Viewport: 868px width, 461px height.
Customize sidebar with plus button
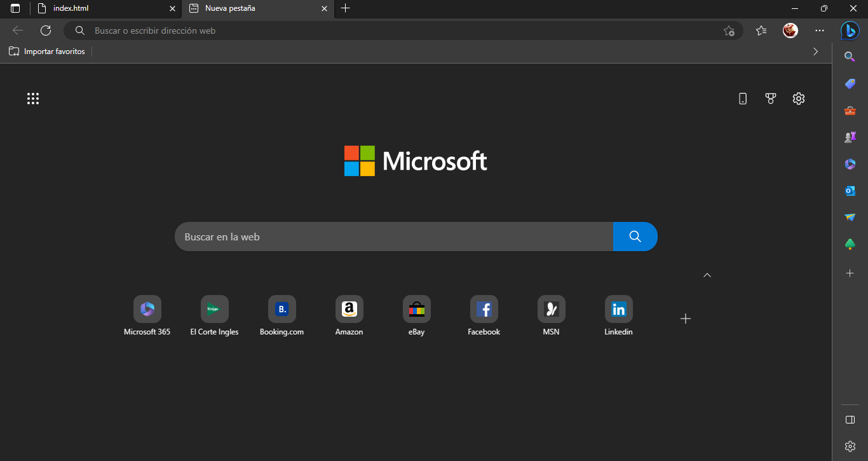click(x=850, y=273)
